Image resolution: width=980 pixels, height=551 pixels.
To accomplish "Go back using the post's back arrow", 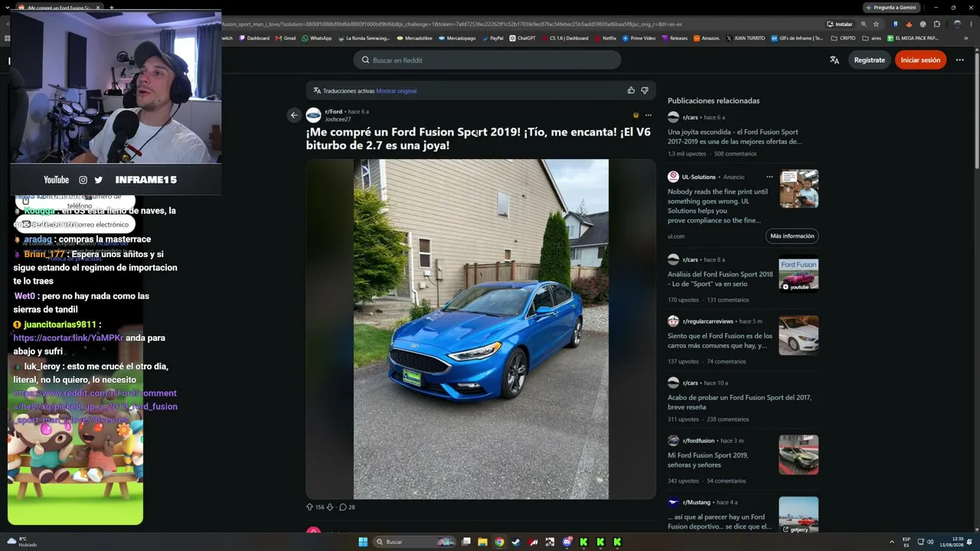I will (x=294, y=116).
